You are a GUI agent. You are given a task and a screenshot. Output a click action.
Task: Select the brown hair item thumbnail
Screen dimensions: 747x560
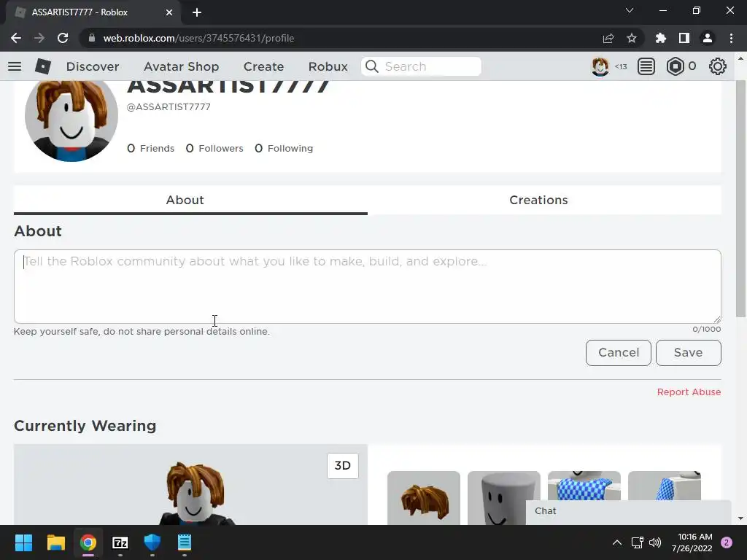coord(424,498)
